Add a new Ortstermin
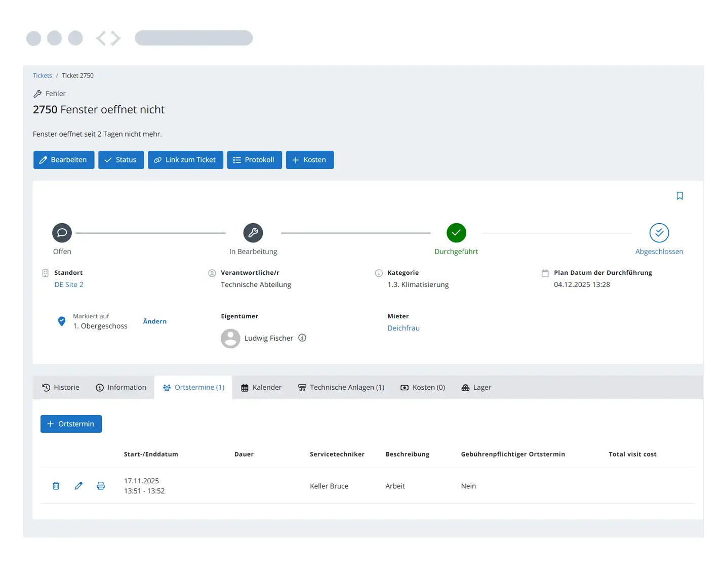Image resolution: width=728 pixels, height=580 pixels. coord(71,424)
